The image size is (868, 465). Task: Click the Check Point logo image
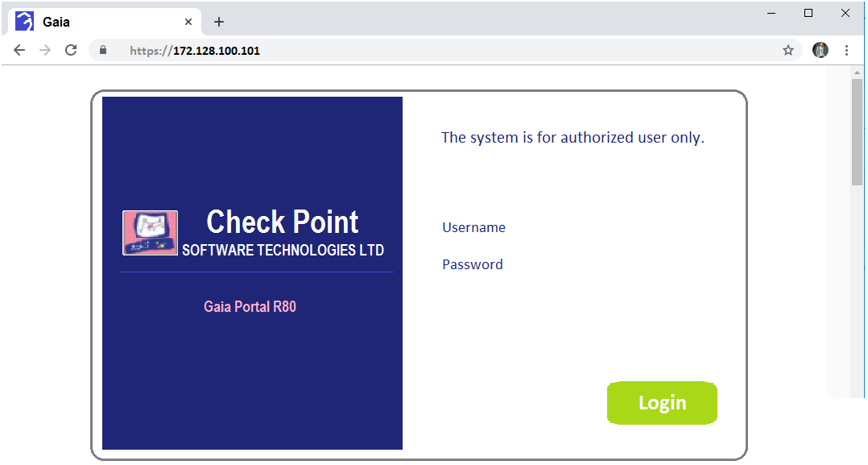tap(150, 233)
